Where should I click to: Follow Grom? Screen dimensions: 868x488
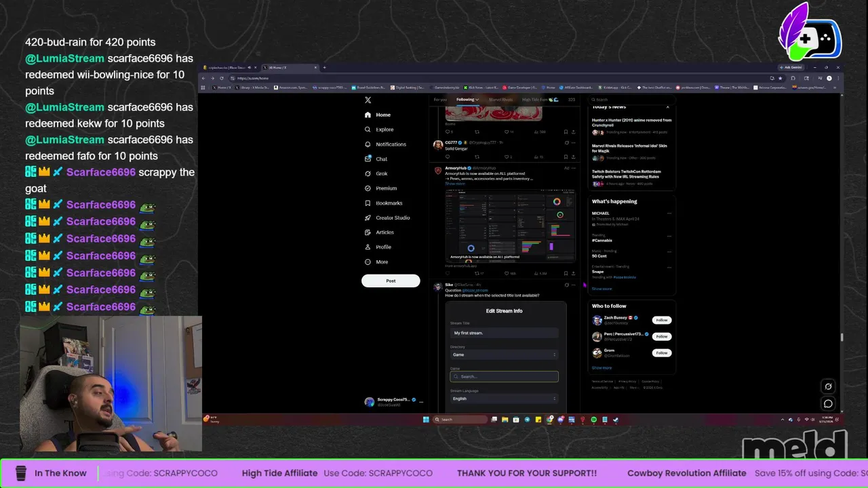pyautogui.click(x=661, y=352)
